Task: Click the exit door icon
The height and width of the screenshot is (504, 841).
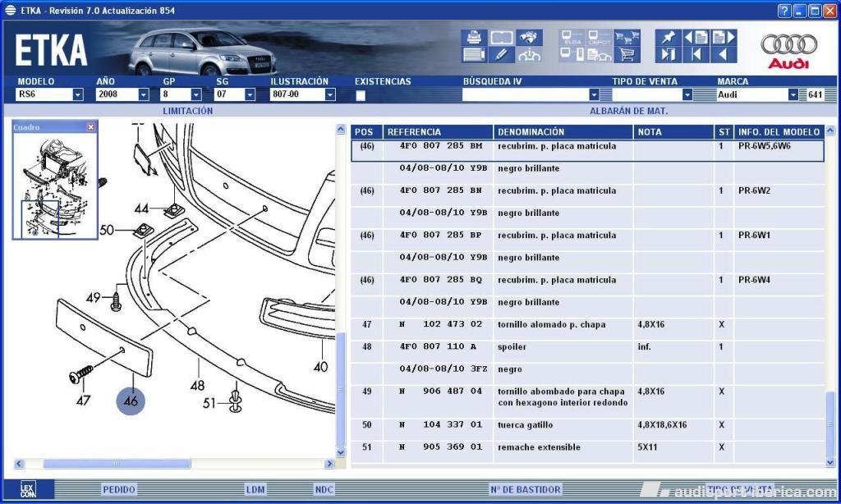Action: 669,54
